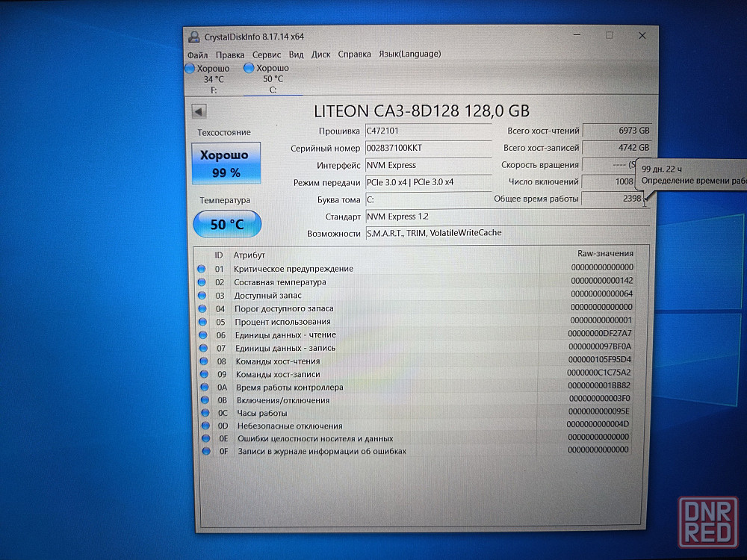This screenshot has width=747, height=560.
Task: Click the Стандарт field NVM Express 1.2
Action: [x=507, y=217]
